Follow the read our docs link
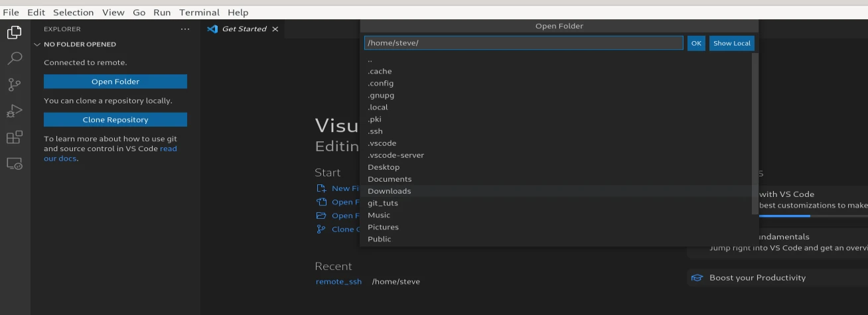868x315 pixels. [x=168, y=149]
